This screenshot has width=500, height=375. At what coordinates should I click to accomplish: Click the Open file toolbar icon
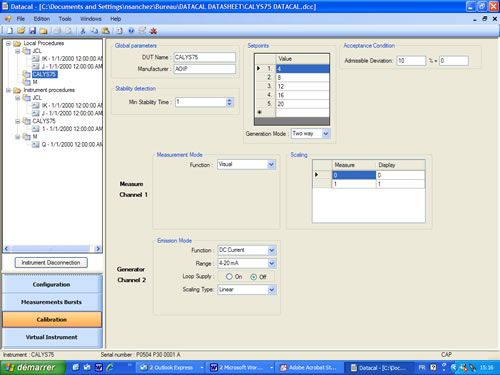21,31
